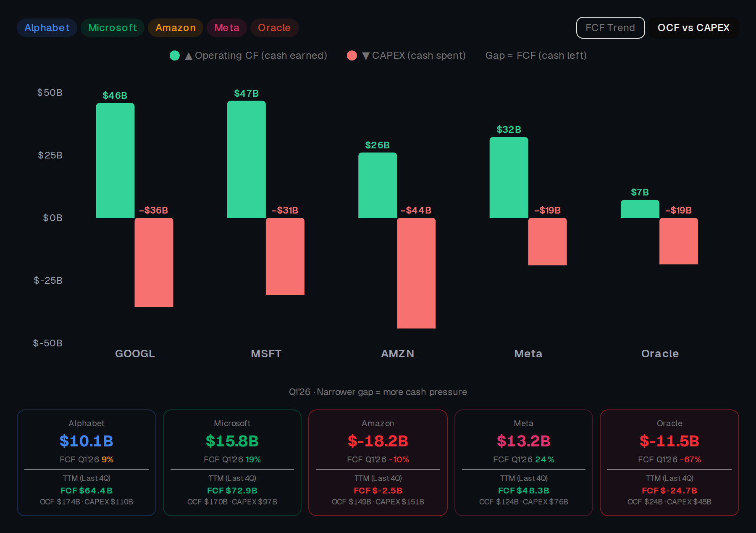Toggle the Alphabet company filter chip

click(x=47, y=28)
